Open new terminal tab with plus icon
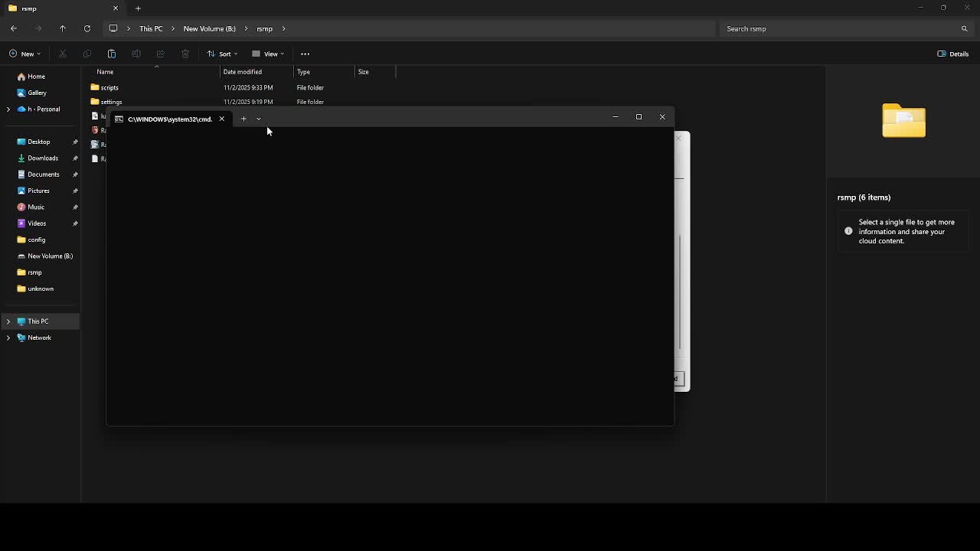 tap(243, 119)
